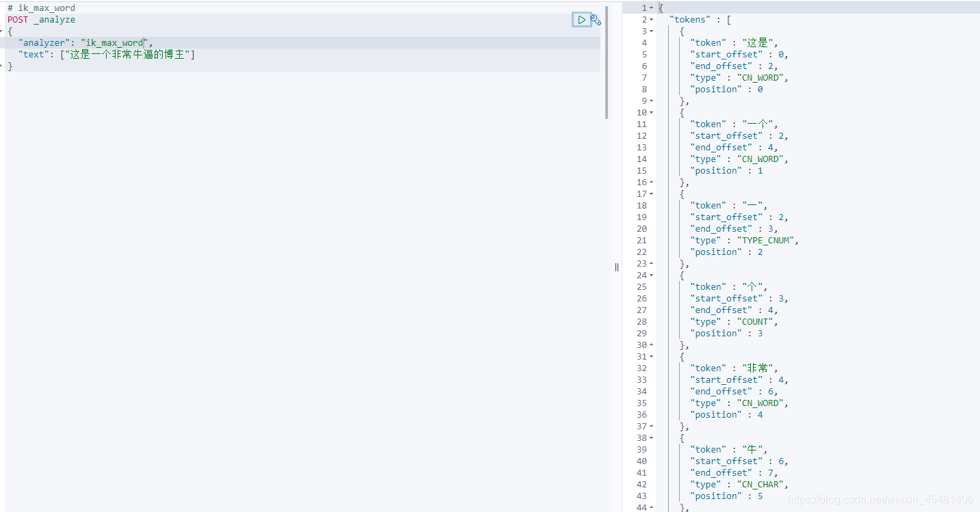The image size is (980, 512).
Task: Click "start_offset" : 0 on line 5
Action: [739, 55]
